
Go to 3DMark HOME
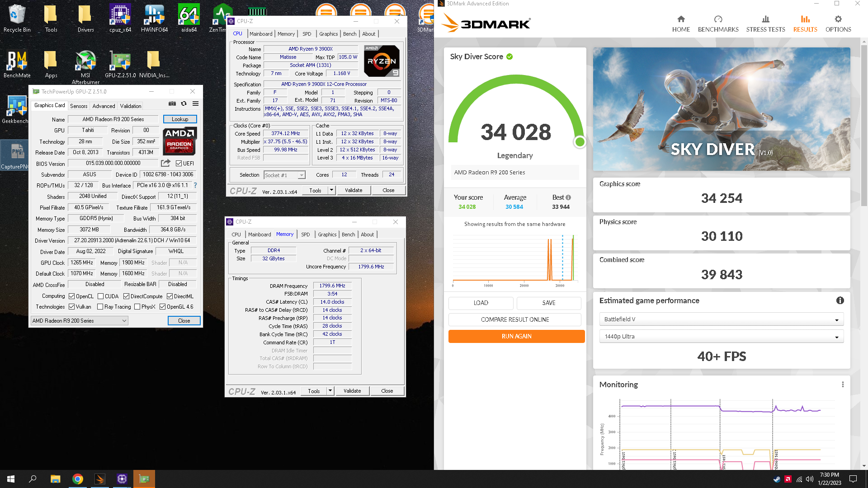(x=681, y=24)
